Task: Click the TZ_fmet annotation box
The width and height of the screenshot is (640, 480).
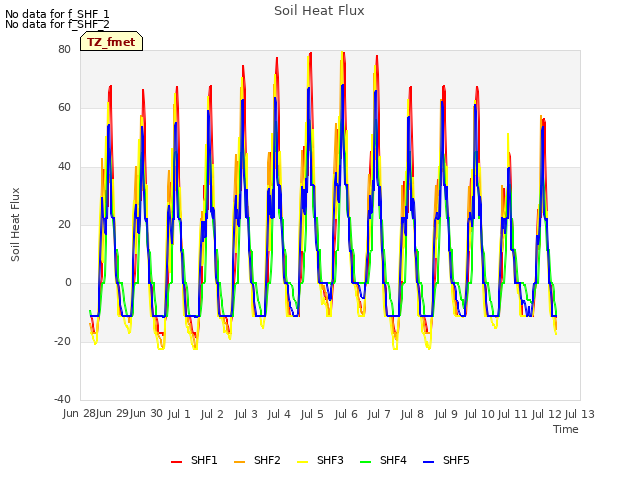Action: pos(111,42)
